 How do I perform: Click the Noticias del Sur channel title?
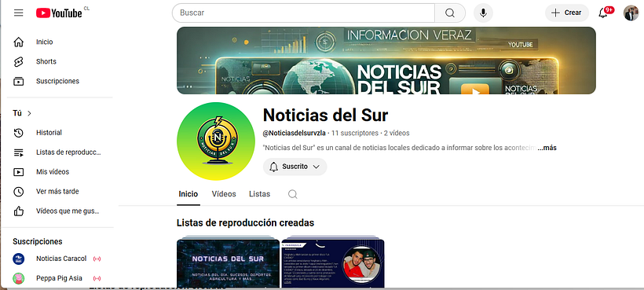click(x=325, y=116)
